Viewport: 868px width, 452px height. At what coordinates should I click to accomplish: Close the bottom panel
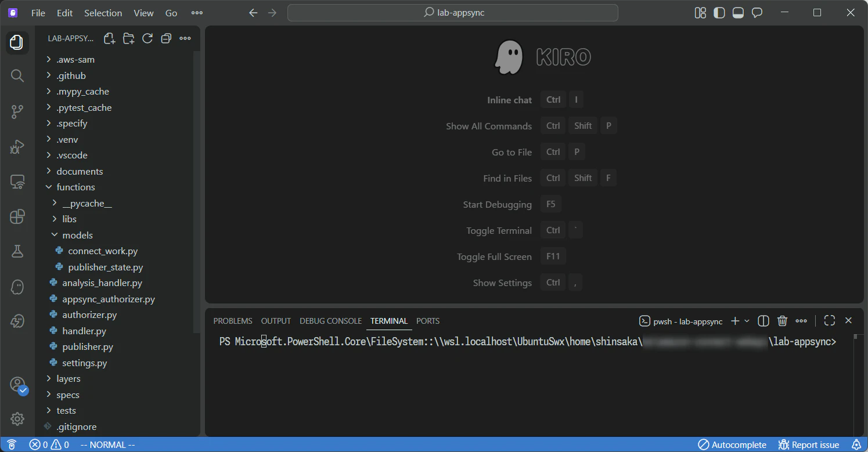[x=848, y=321]
